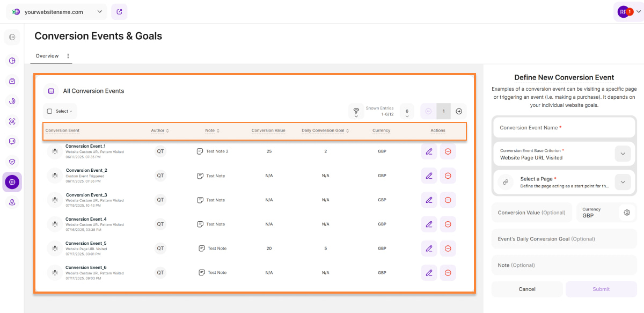Expand the Select a Page dropdown

click(x=622, y=182)
